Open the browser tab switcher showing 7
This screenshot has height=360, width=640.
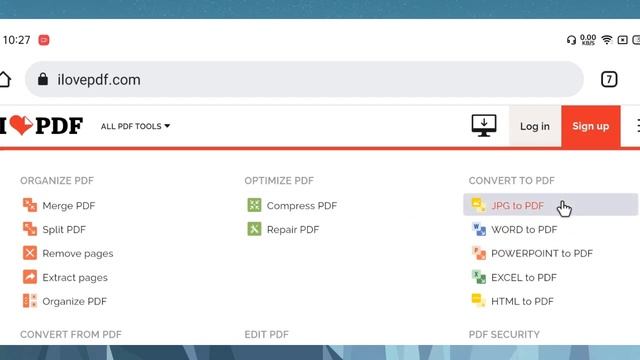pyautogui.click(x=609, y=79)
